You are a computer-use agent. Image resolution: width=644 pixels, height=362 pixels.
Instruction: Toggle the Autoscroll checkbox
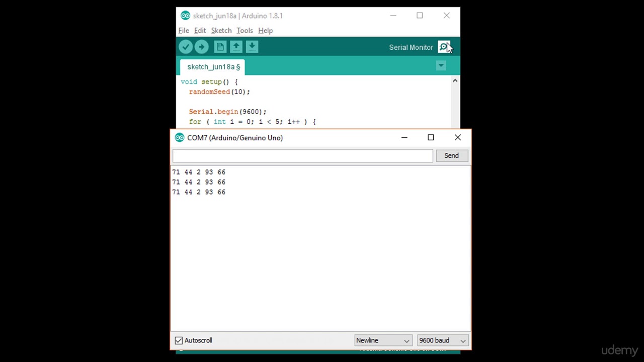pos(179,340)
